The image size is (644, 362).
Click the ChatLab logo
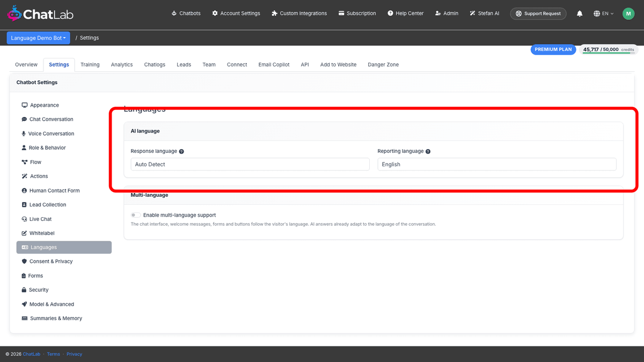(40, 14)
